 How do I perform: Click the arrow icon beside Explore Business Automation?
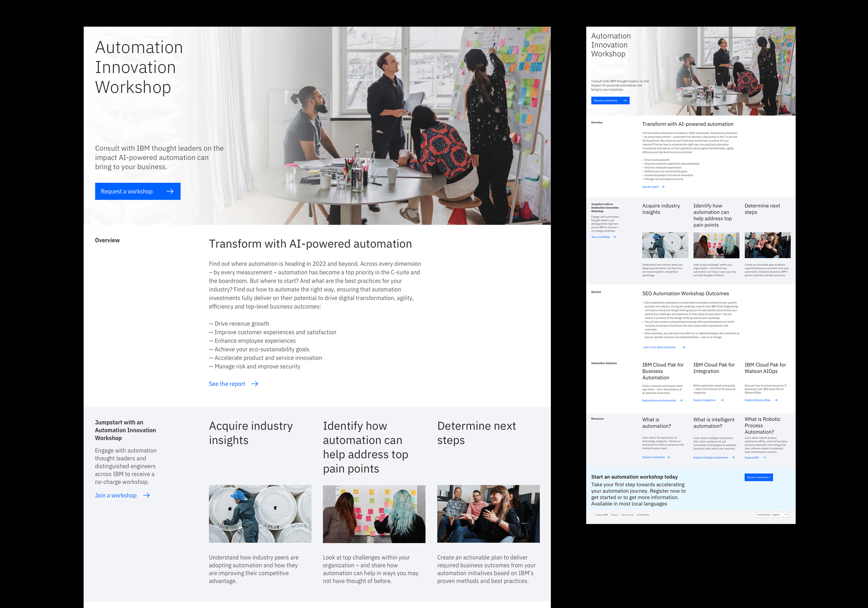681,400
